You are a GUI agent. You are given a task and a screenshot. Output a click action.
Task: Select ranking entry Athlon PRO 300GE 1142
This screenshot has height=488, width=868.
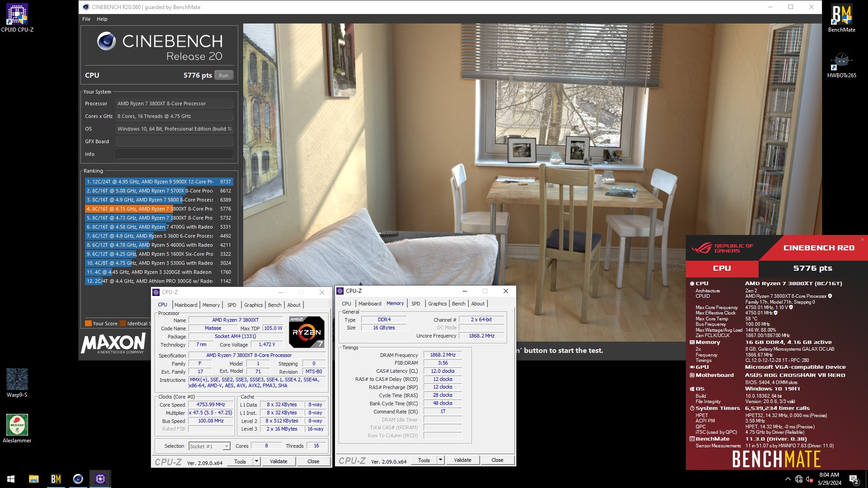(159, 281)
